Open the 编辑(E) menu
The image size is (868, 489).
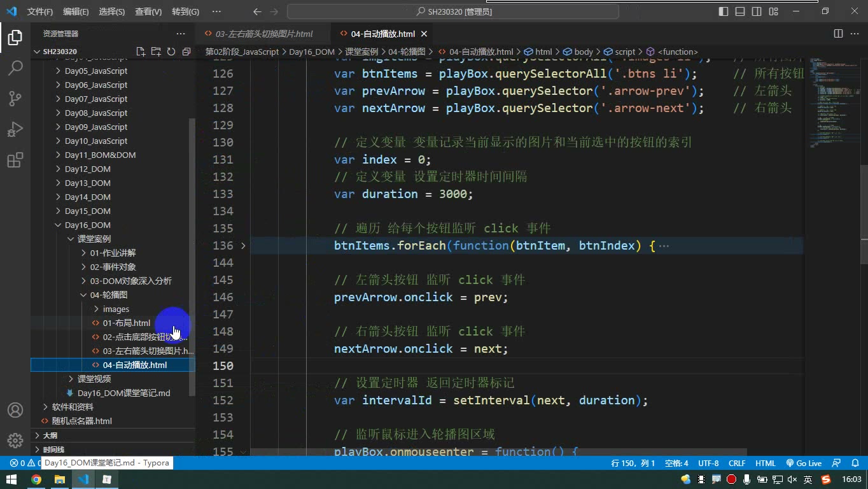(x=76, y=12)
